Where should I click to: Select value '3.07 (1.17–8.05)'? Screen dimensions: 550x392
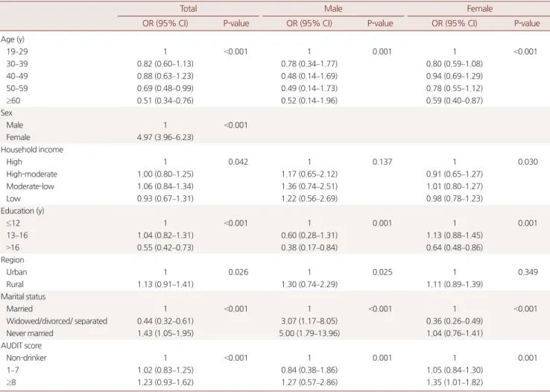309,321
